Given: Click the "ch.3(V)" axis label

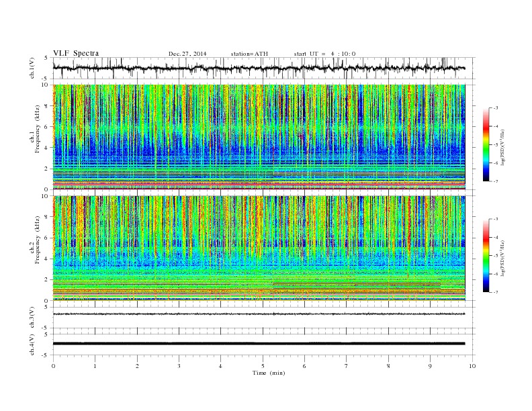Looking at the screenshot, I should [32, 318].
